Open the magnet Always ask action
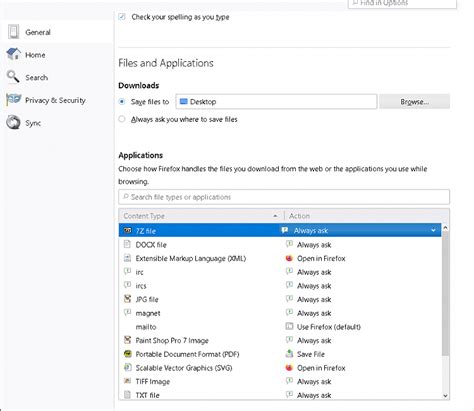This screenshot has width=474, height=411. (314, 313)
